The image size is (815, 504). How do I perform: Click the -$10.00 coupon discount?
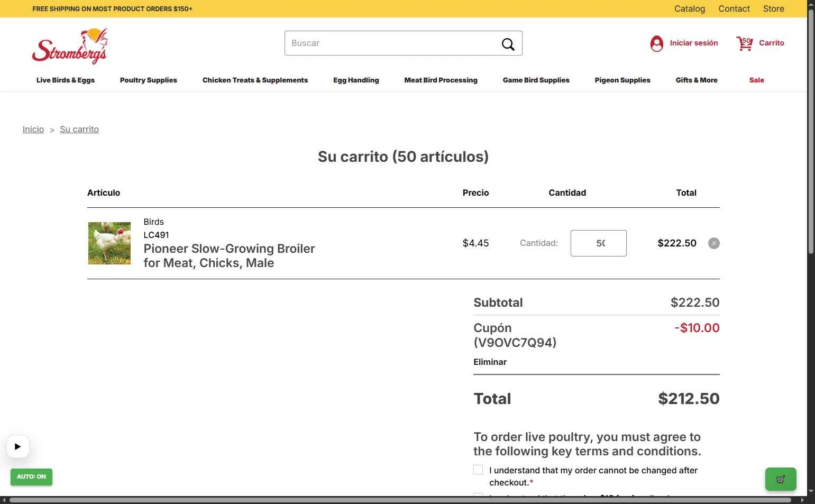[x=697, y=328]
